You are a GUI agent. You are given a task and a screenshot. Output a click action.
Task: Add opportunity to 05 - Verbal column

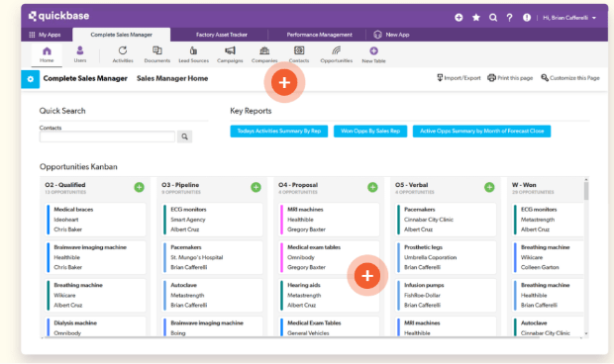click(489, 187)
